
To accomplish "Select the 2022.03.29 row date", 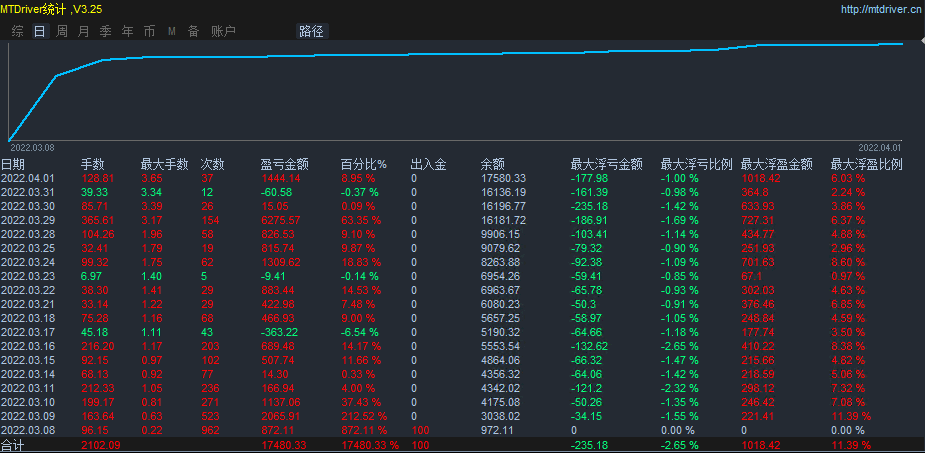I will (x=27, y=219).
